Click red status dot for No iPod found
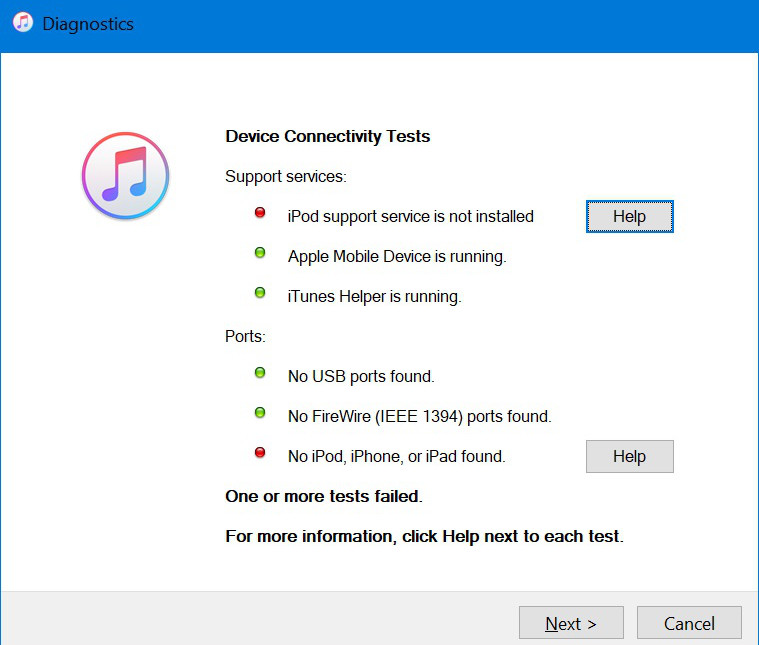The width and height of the screenshot is (759, 645). (260, 452)
